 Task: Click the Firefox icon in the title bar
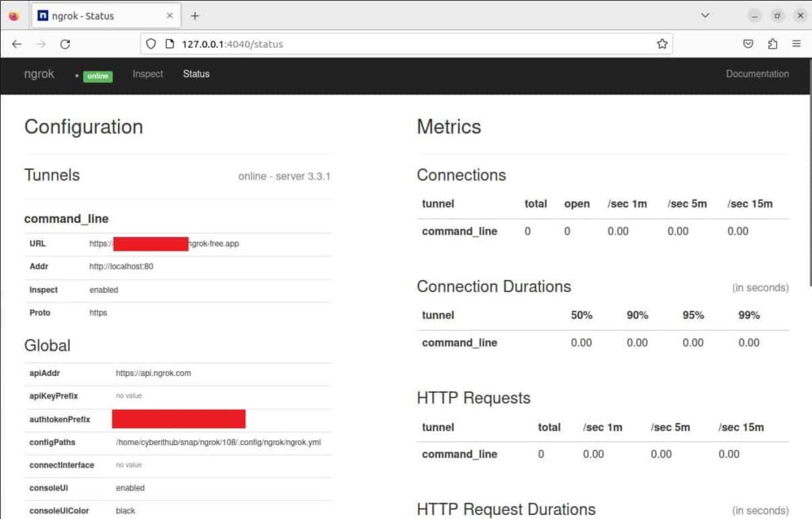point(13,14)
